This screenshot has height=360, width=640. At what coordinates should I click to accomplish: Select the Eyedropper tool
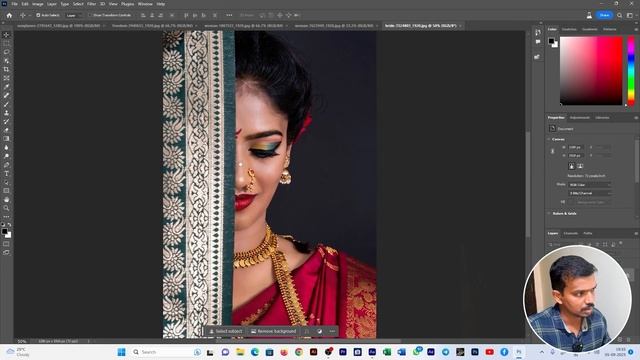coord(6,87)
